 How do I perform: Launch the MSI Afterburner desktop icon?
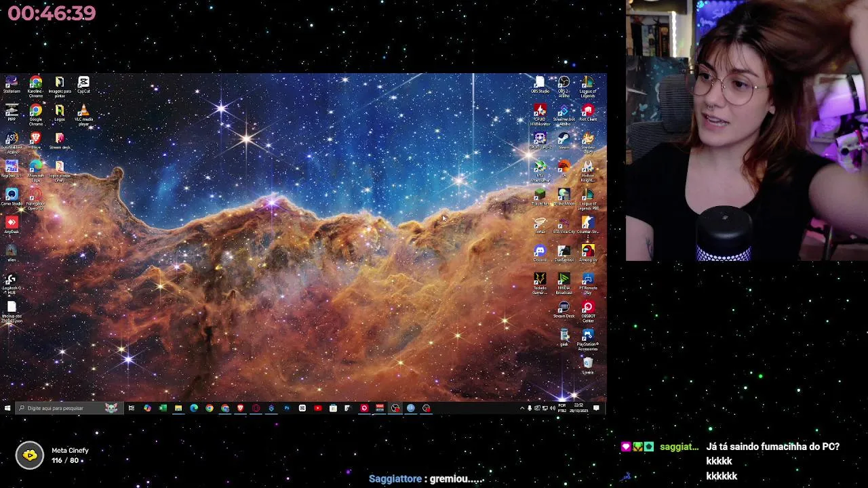(x=540, y=171)
